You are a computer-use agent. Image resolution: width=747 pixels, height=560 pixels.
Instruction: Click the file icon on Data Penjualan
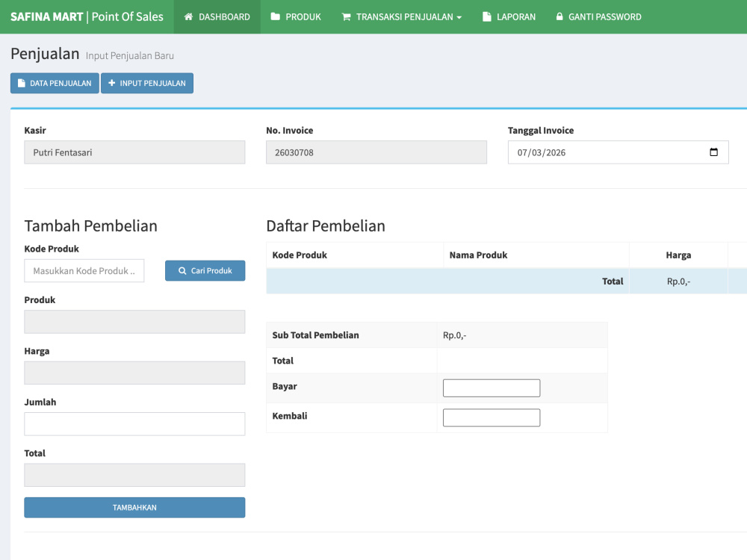tap(22, 83)
